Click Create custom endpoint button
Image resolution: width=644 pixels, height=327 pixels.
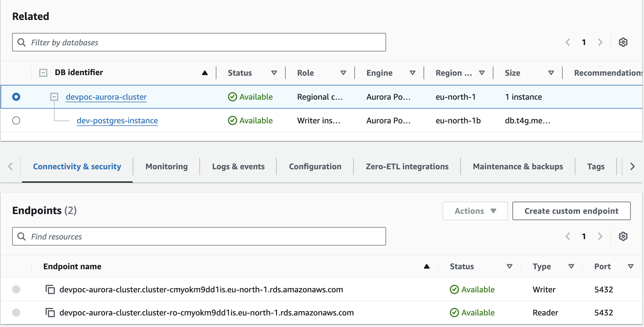571,211
